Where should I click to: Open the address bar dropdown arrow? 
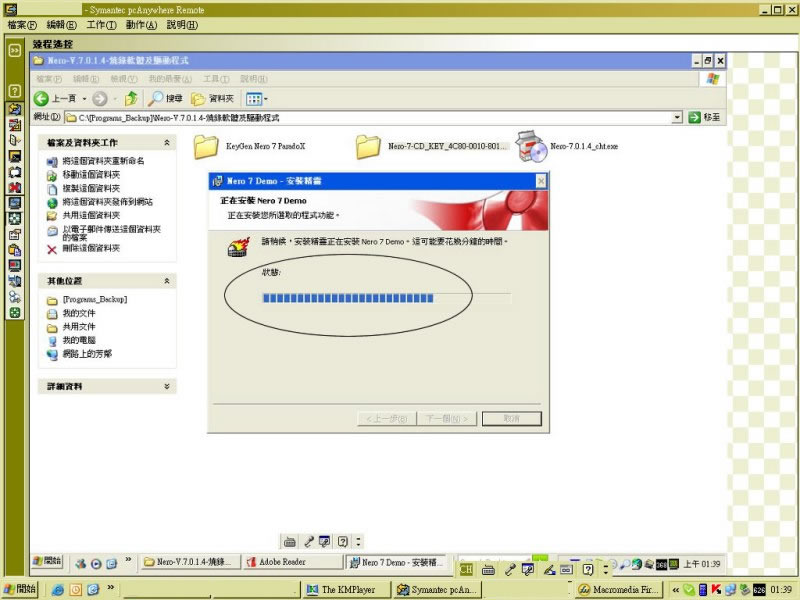point(677,118)
